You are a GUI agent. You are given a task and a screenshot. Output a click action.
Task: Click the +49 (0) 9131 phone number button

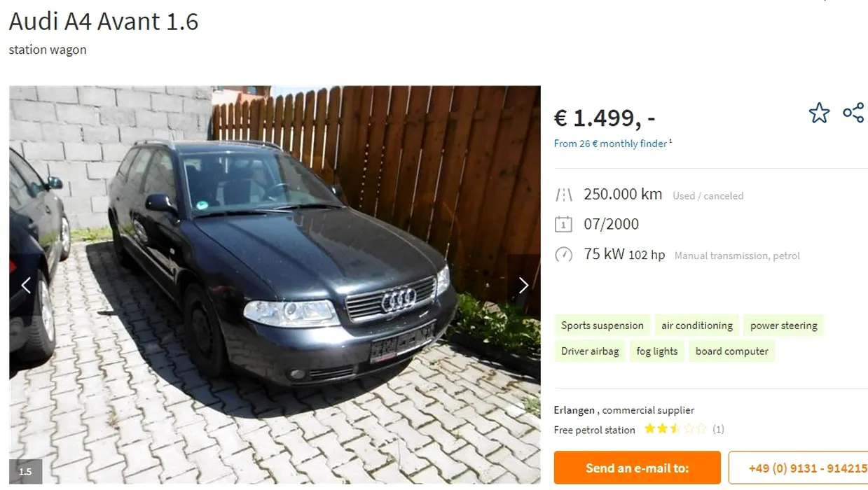tap(799, 468)
